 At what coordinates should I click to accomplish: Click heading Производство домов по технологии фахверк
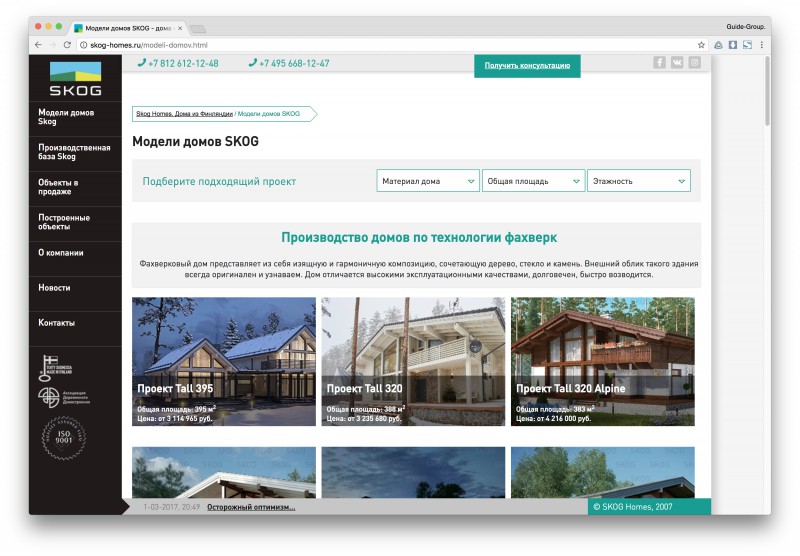coord(419,237)
